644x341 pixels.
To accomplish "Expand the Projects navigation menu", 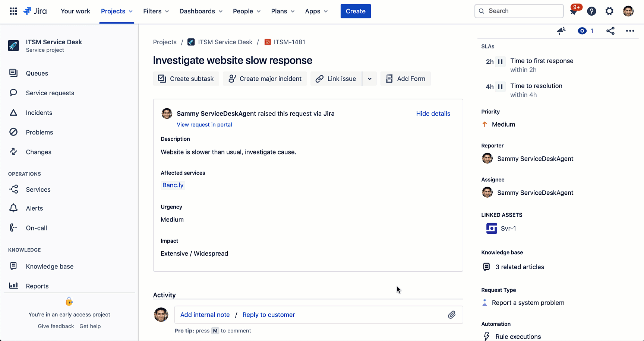I will click(116, 11).
